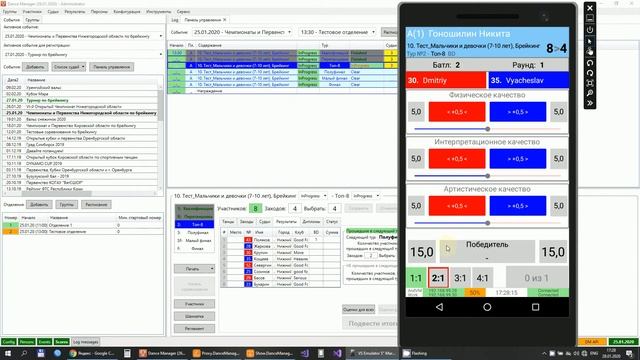The image size is (640, 360).
Task: Open the Конфигурация menu
Action: pyautogui.click(x=127, y=12)
